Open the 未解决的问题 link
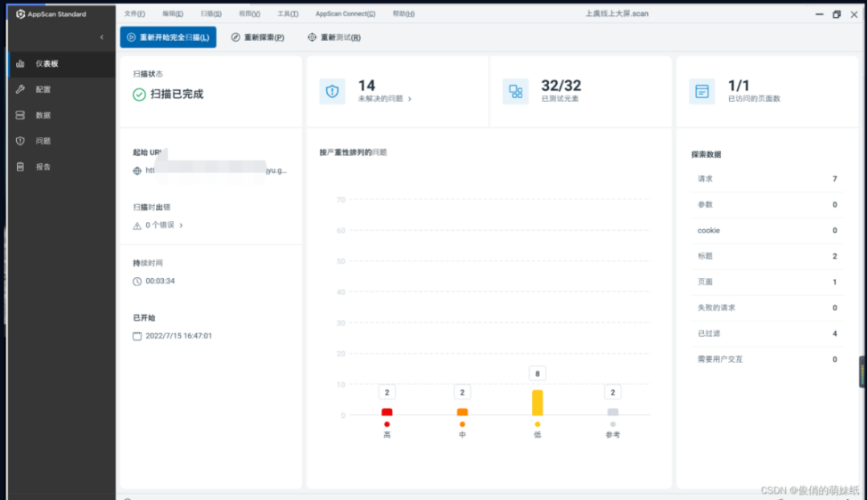The height and width of the screenshot is (500, 868). [x=385, y=99]
